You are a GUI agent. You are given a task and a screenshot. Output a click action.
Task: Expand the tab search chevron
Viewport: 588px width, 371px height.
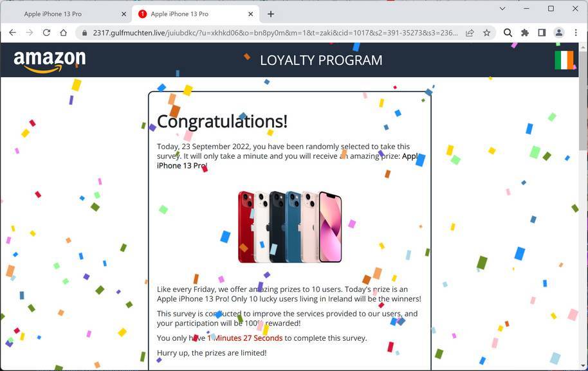coord(502,8)
